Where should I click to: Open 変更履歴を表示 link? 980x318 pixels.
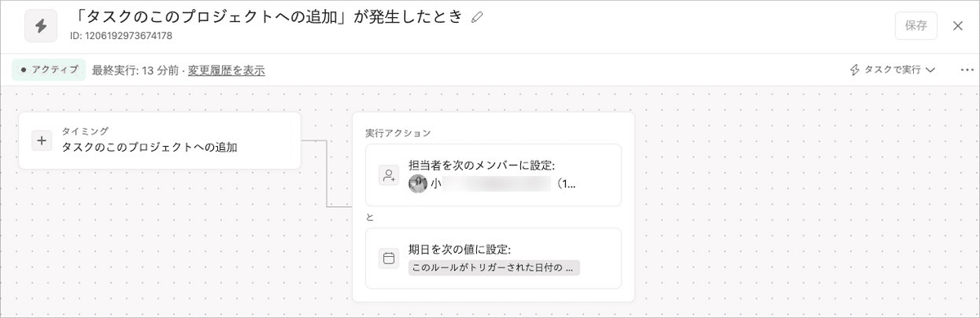[226, 70]
